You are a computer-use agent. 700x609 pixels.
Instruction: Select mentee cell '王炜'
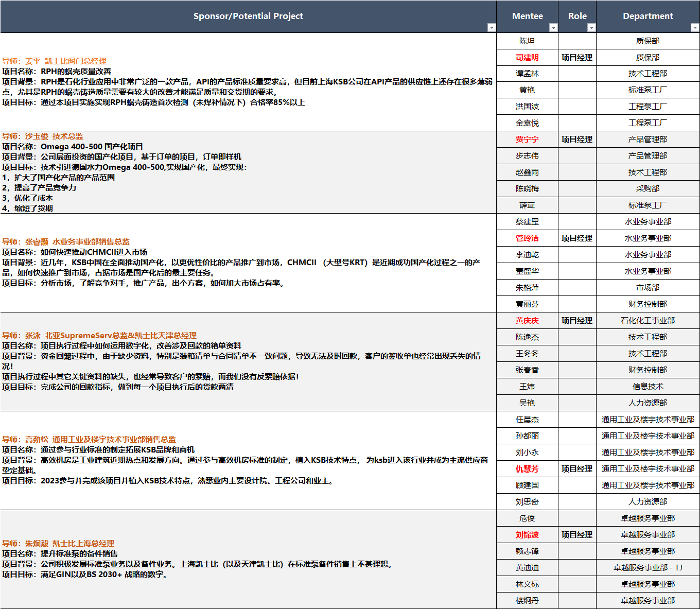[527, 387]
